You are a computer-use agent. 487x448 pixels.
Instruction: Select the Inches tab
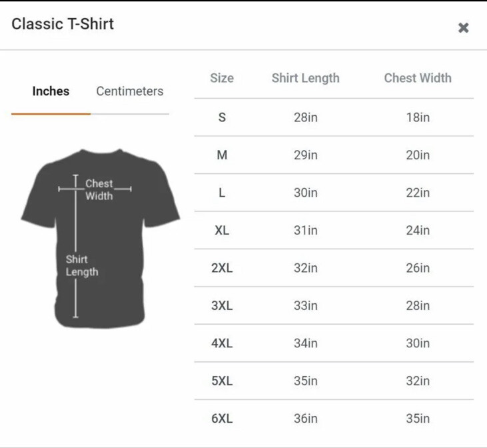[x=51, y=91]
